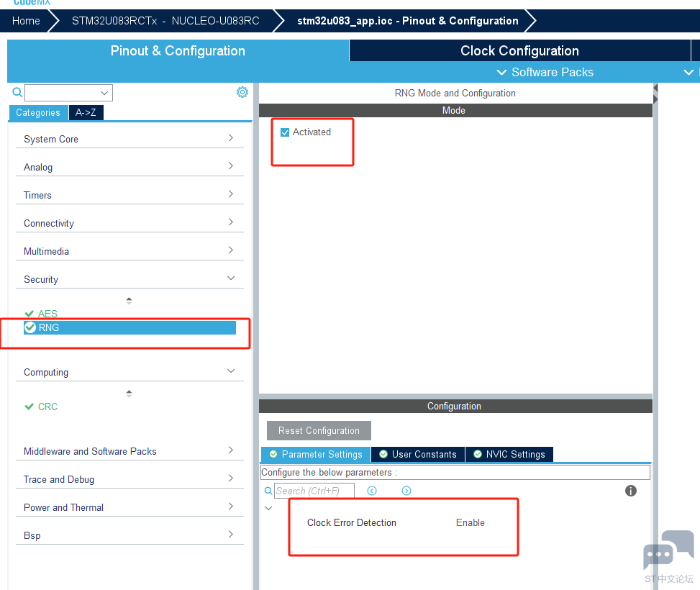This screenshot has height=590, width=700.
Task: Expand the Power and Thermal category
Action: pyautogui.click(x=129, y=507)
